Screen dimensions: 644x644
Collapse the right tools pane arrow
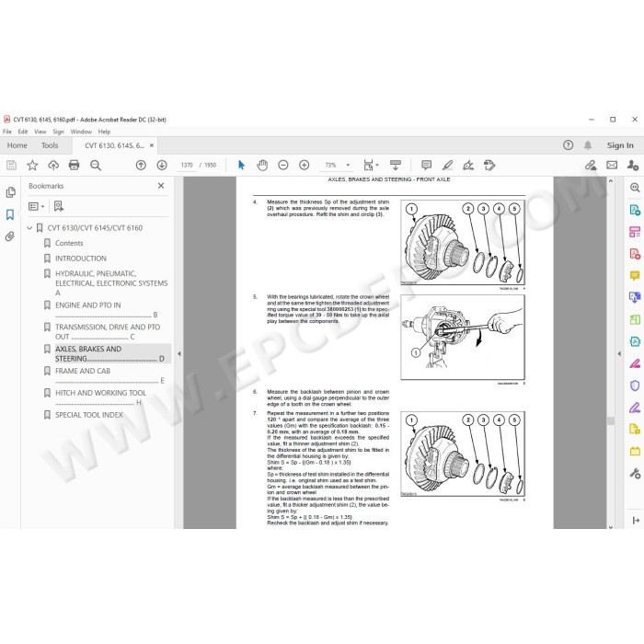click(619, 353)
